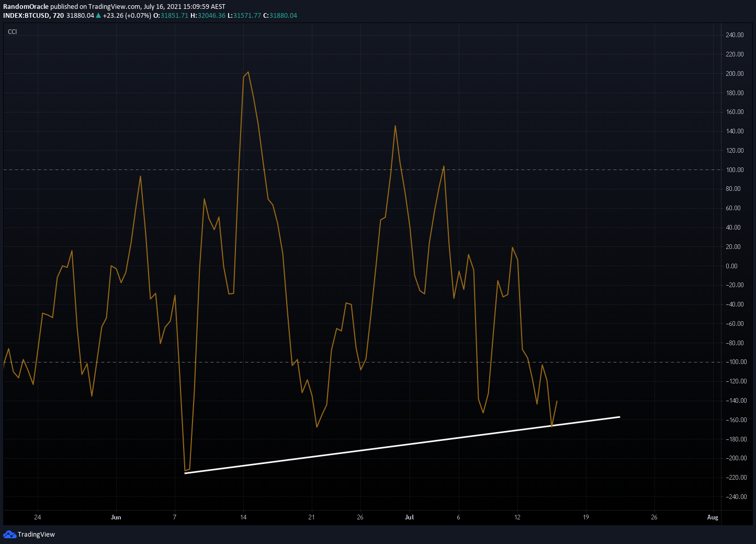The image size is (756, 544).
Task: Click the TradingView cloud logo icon
Action: [9, 534]
